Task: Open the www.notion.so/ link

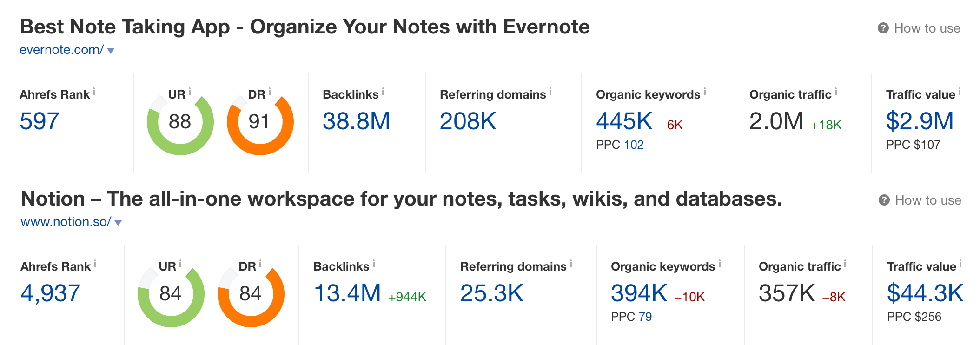Action: [x=66, y=222]
